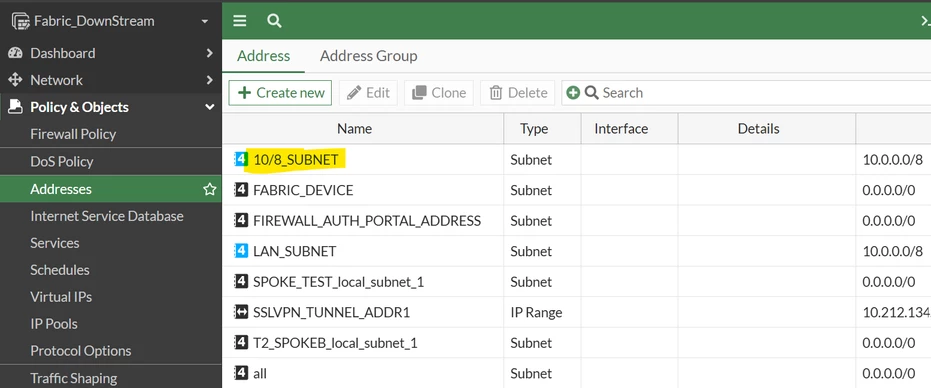This screenshot has width=931, height=388.
Task: Click the FABRIC_DEVICE address icon
Action: (241, 190)
